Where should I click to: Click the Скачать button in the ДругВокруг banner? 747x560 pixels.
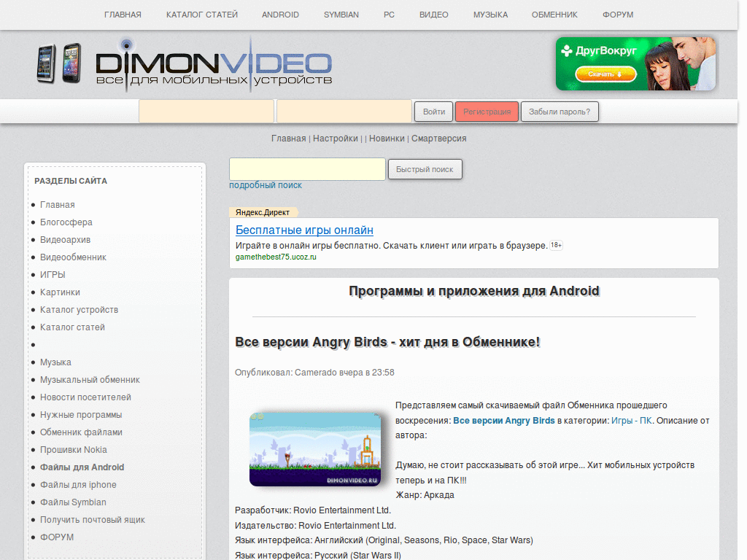click(x=605, y=74)
